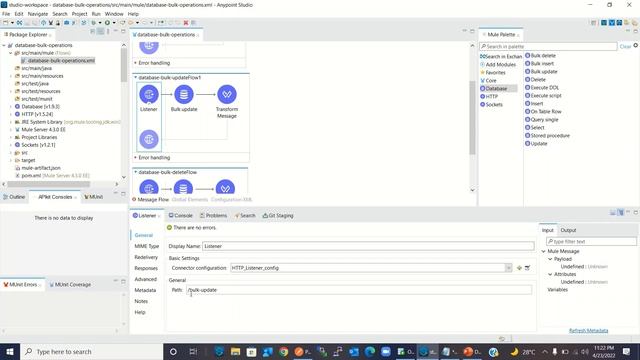This screenshot has width=640, height=360.
Task: Add new connector configuration with plus icon
Action: 519,268
